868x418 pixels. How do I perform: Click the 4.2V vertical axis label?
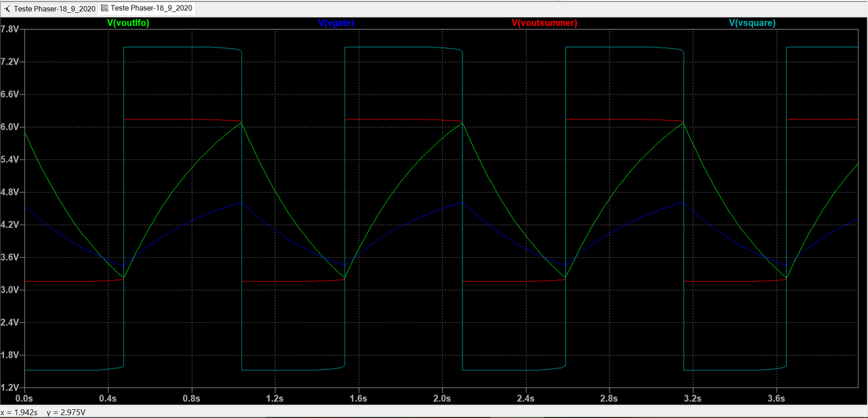9,225
